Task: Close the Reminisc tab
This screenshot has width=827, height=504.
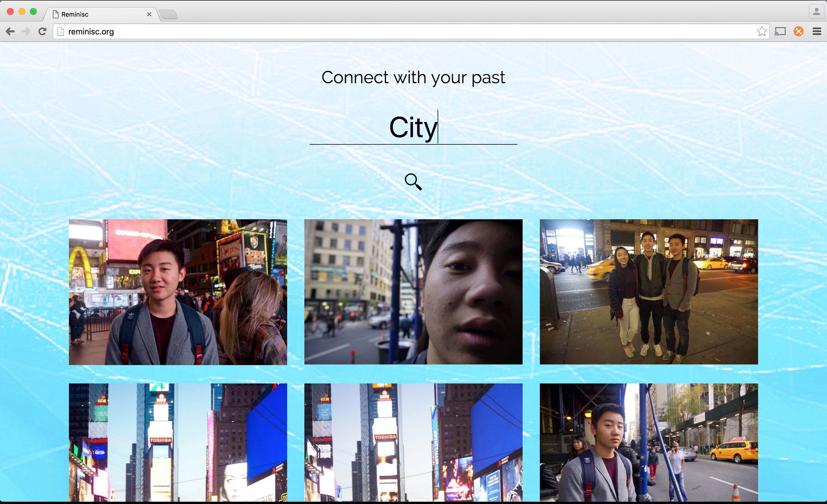Action: 149,14
